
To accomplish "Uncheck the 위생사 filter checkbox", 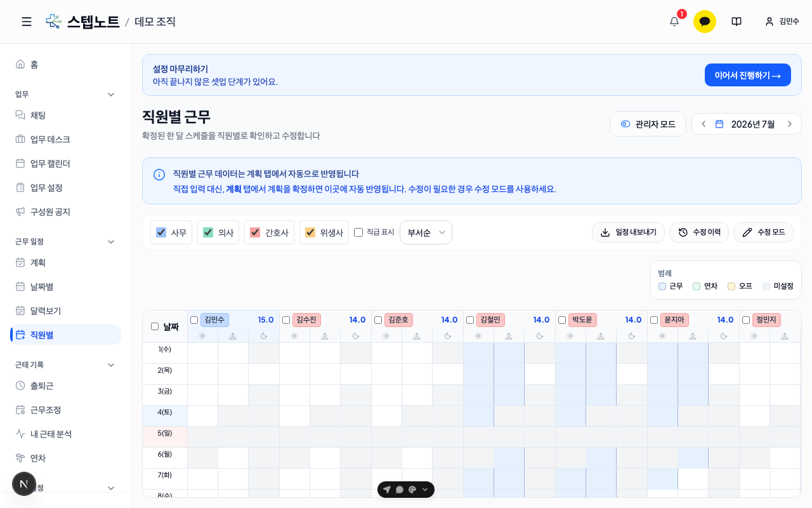I will coord(310,232).
